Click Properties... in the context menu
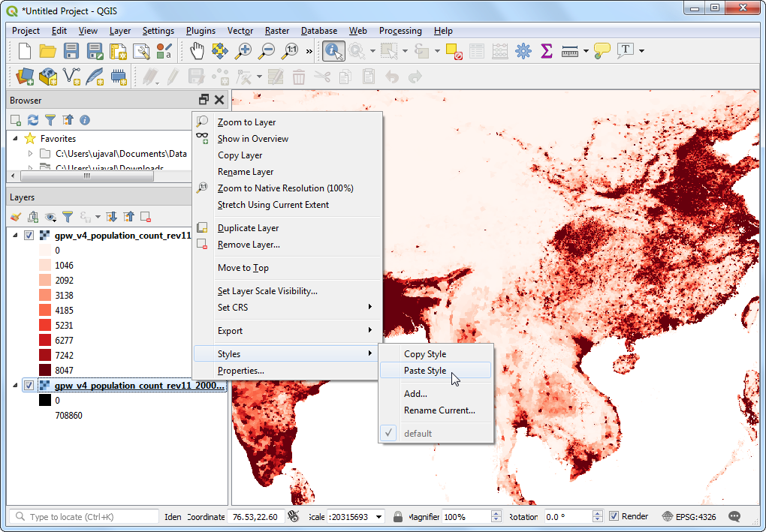 click(x=240, y=371)
